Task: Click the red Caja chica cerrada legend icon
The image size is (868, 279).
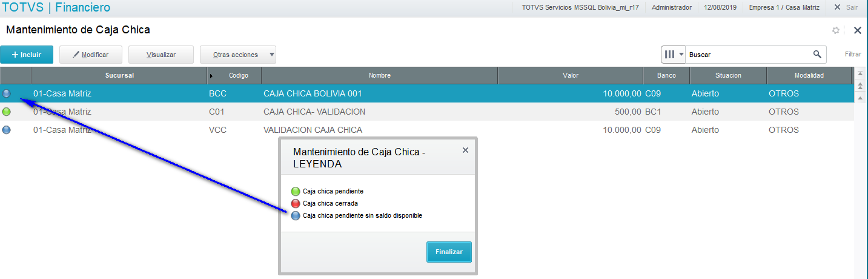Action: (x=296, y=203)
